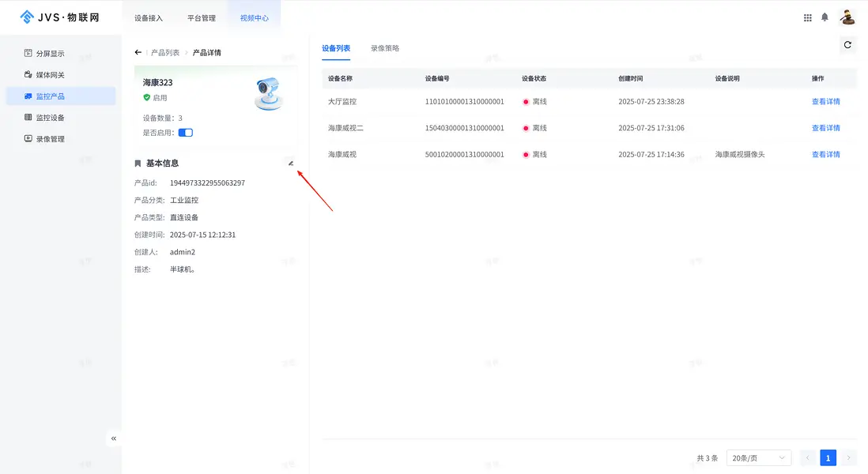This screenshot has height=474, width=868.
Task: Click 设备名称 column header
Action: coord(340,78)
